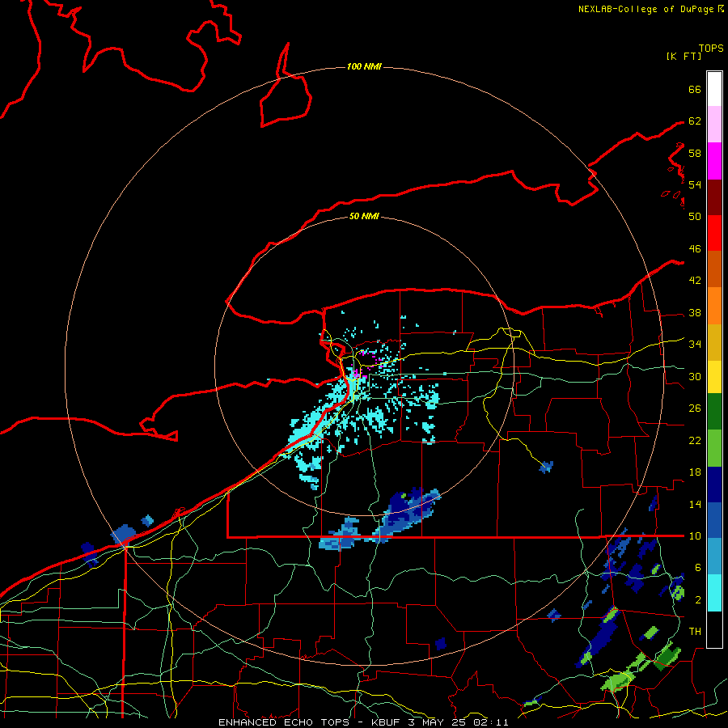Click the TH legend label
This screenshot has height=728, width=728.
pos(695,632)
